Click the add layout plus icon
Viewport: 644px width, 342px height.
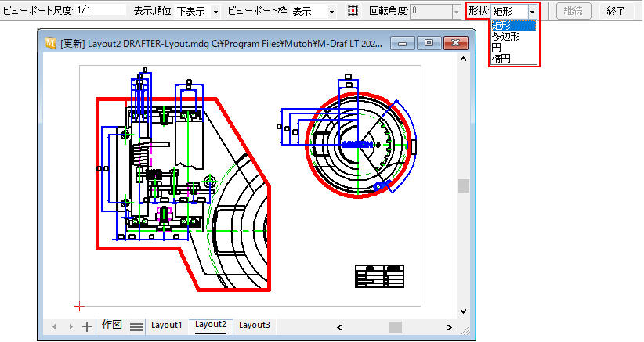click(87, 326)
